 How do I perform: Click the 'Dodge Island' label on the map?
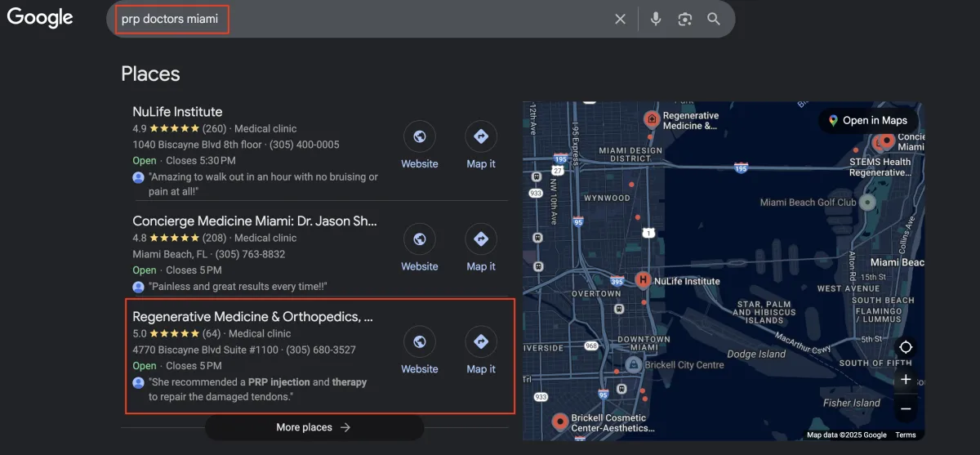pos(756,354)
